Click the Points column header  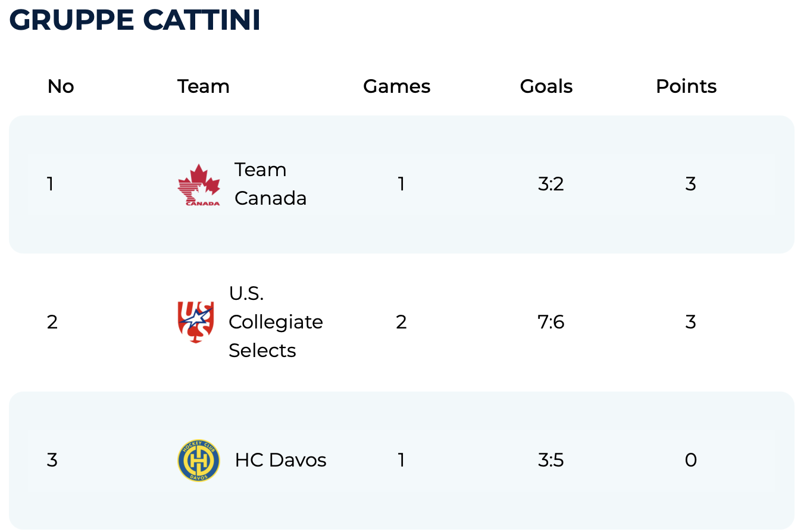686,86
